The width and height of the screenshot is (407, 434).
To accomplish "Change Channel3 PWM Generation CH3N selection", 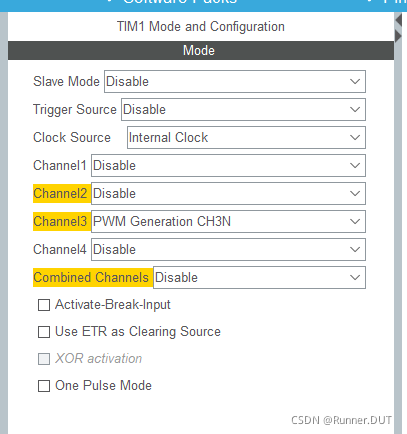I will pyautogui.click(x=228, y=221).
